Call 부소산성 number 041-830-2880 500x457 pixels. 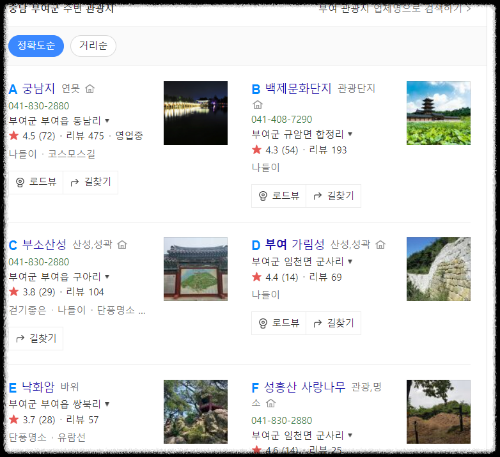click(39, 262)
